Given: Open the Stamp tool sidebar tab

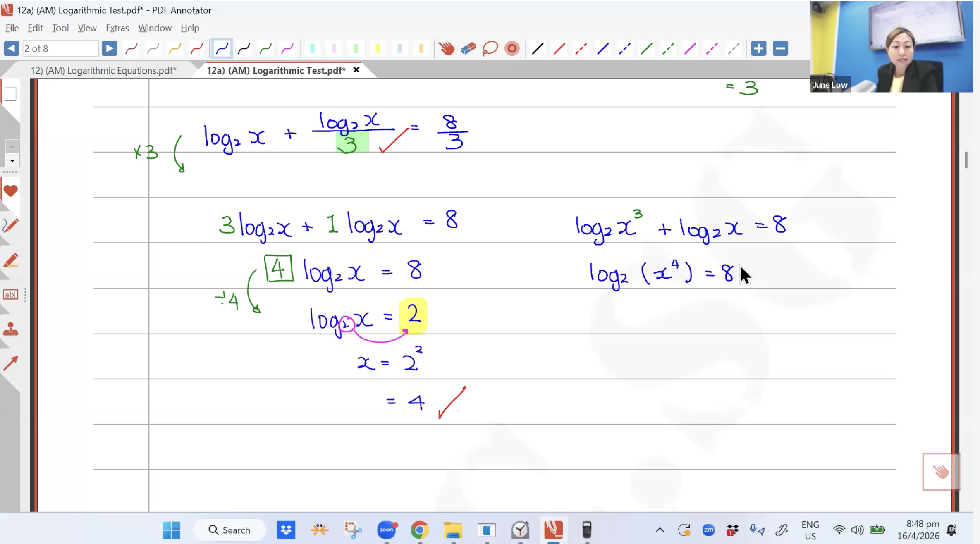Looking at the screenshot, I should pyautogui.click(x=10, y=329).
